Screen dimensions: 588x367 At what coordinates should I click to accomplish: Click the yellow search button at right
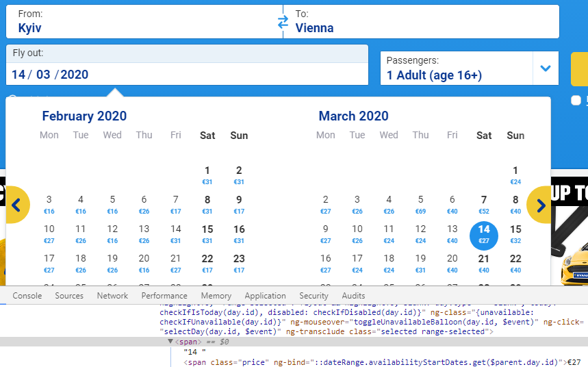click(x=579, y=68)
